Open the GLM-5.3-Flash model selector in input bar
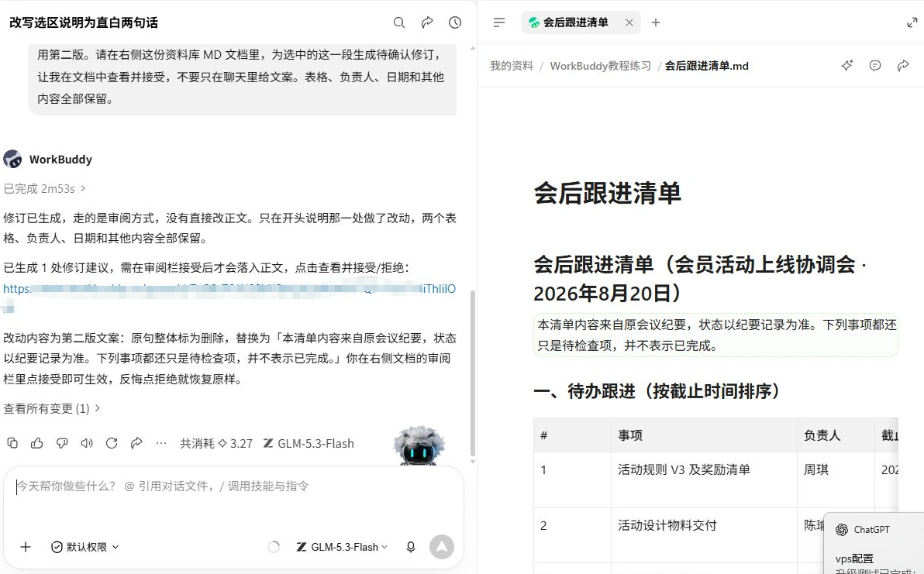 pos(342,547)
